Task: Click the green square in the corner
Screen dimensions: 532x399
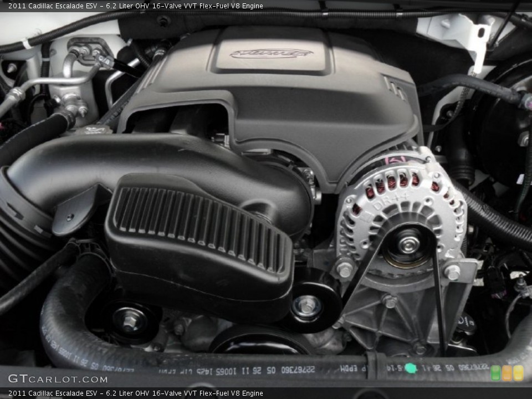Action: pos(495,373)
